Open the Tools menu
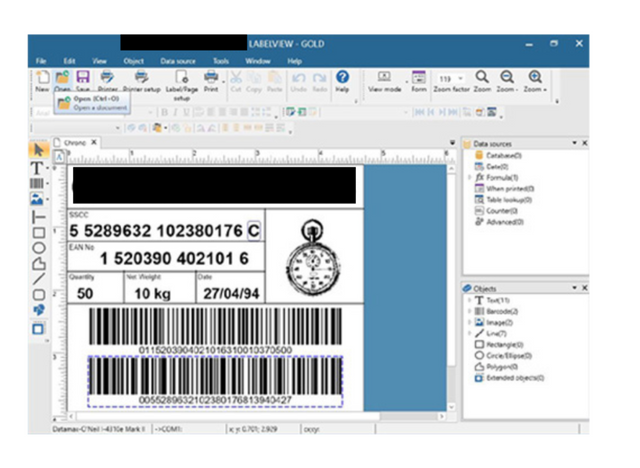640x468 pixels. pyautogui.click(x=221, y=61)
